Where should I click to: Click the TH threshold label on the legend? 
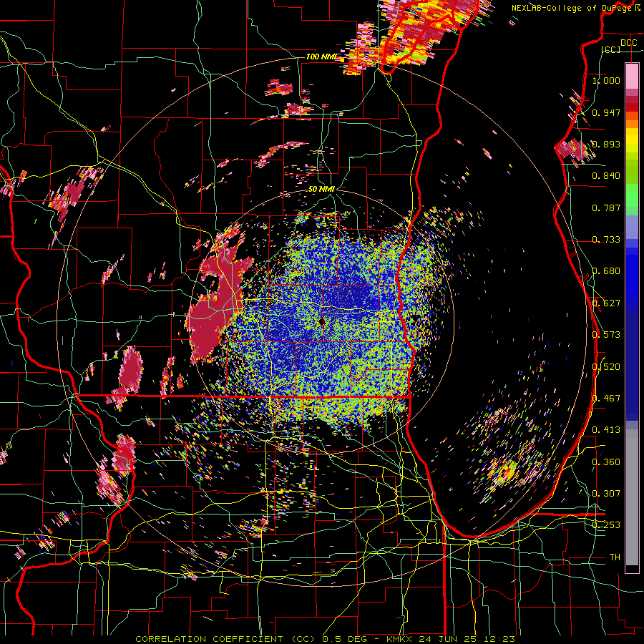[x=615, y=557]
